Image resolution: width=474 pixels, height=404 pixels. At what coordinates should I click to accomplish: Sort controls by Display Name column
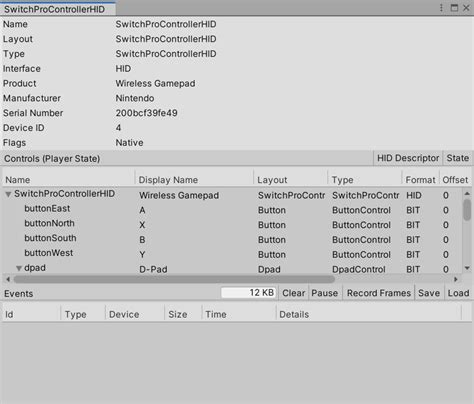coord(194,180)
